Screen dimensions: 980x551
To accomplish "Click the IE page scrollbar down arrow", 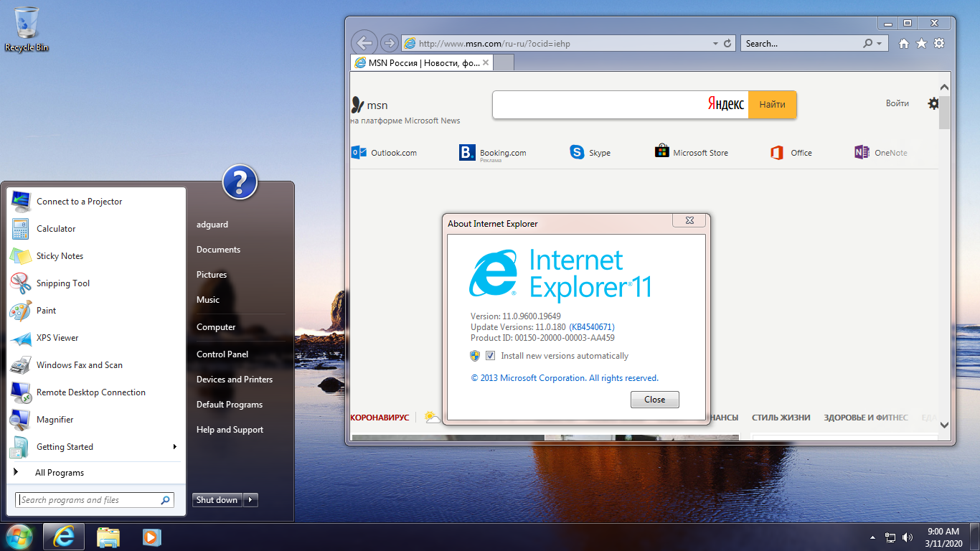I will (944, 425).
